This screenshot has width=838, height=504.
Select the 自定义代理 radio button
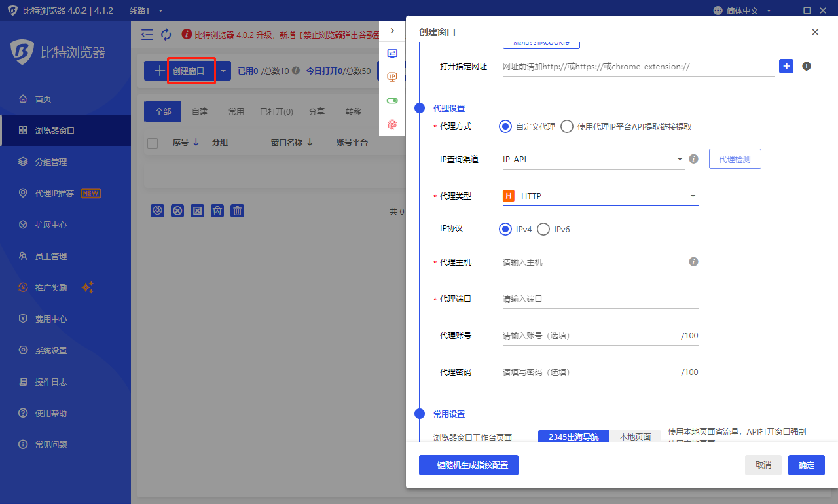click(505, 126)
